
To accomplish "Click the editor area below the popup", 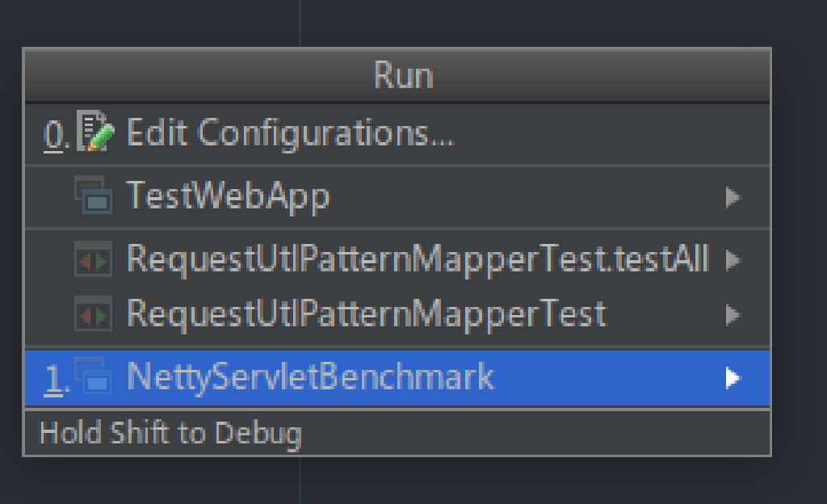I will (485, 481).
